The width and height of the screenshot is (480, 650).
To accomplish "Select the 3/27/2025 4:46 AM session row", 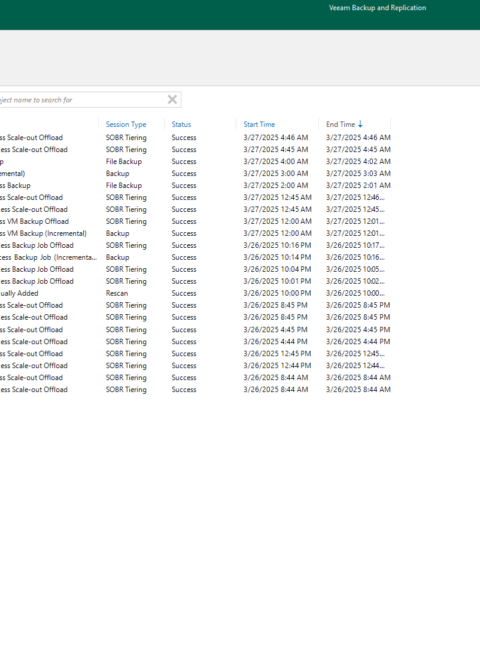I will coord(195,137).
